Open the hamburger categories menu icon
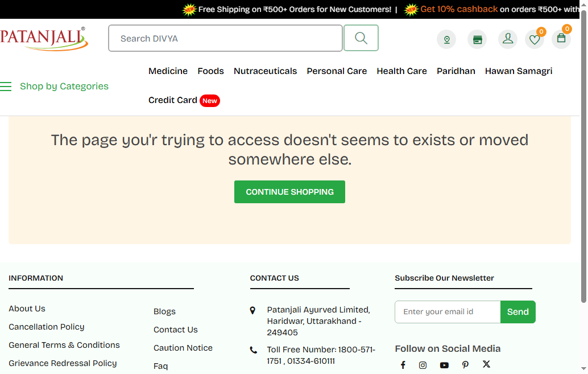The height and width of the screenshot is (374, 588). coord(6,87)
